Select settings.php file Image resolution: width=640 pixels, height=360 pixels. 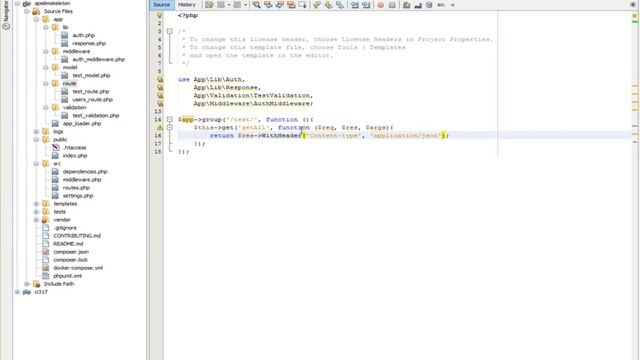click(x=78, y=196)
